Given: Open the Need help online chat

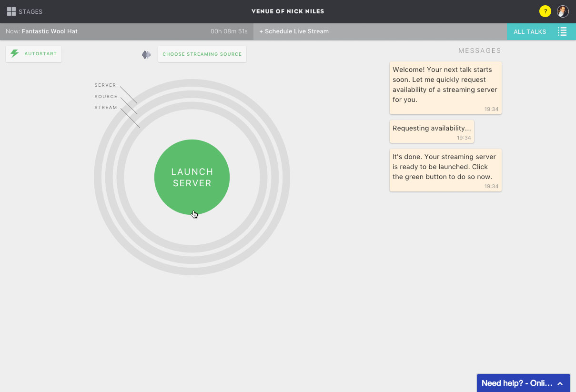Looking at the screenshot, I should (x=524, y=383).
